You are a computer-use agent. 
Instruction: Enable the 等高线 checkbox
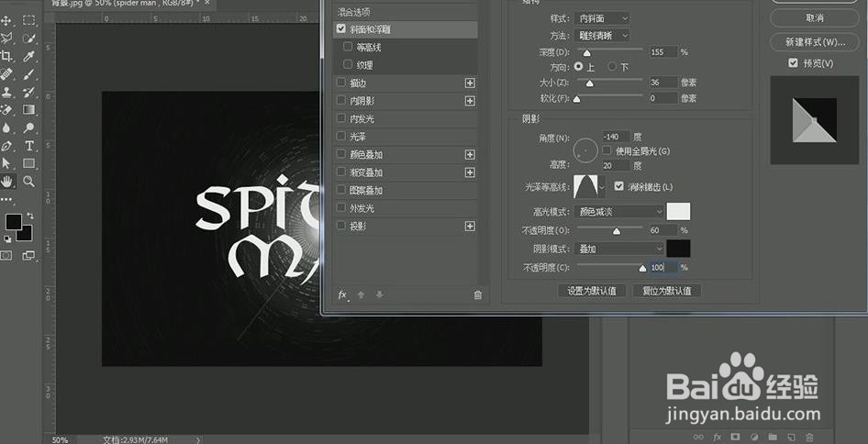pos(348,47)
